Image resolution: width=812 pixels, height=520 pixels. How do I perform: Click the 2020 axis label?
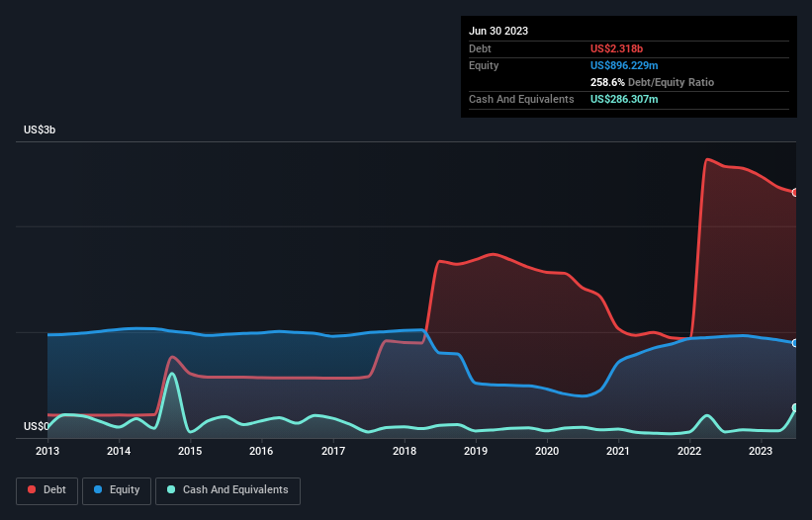547,451
